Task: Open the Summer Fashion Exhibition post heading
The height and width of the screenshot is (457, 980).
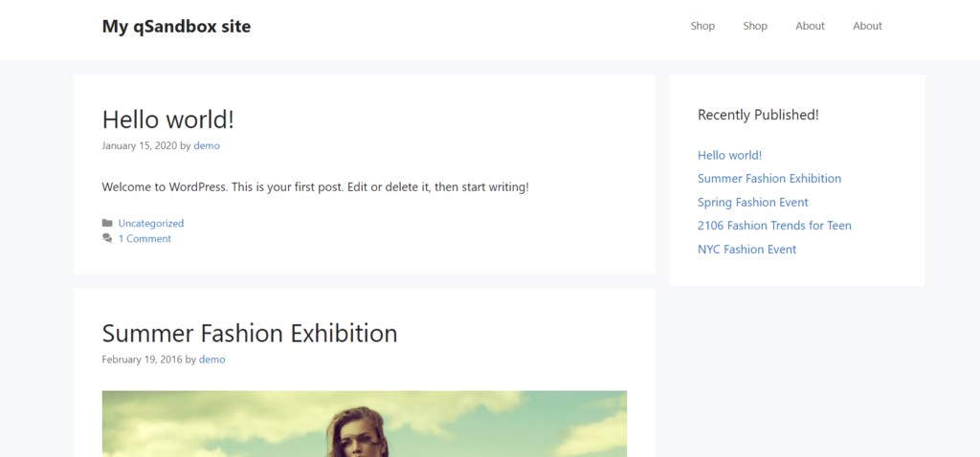Action: [250, 333]
